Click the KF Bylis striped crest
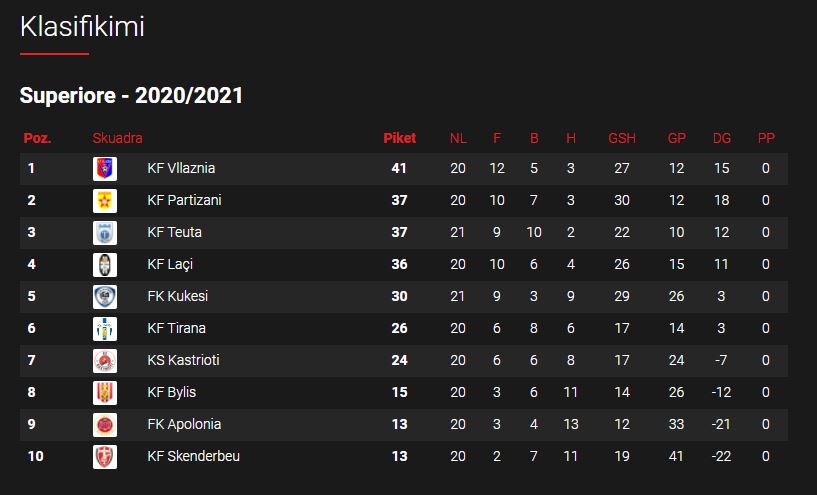Screen dimensions: 817x495 pos(105,393)
